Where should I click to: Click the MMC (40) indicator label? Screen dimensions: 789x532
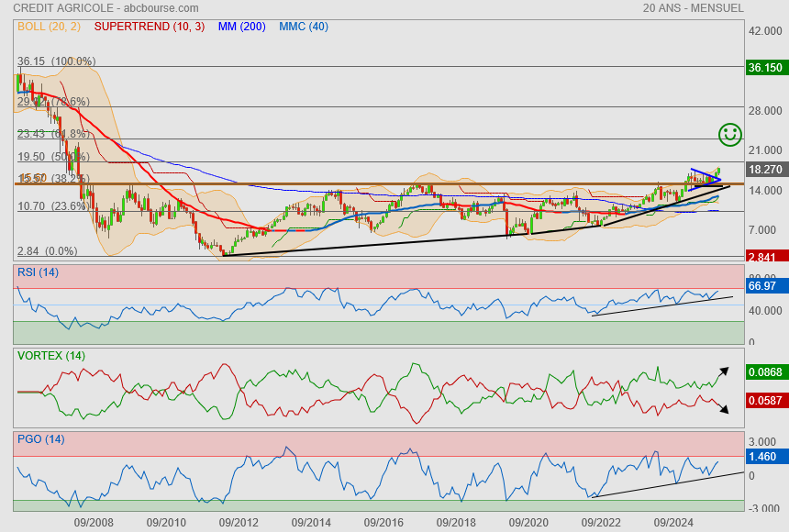click(x=303, y=27)
